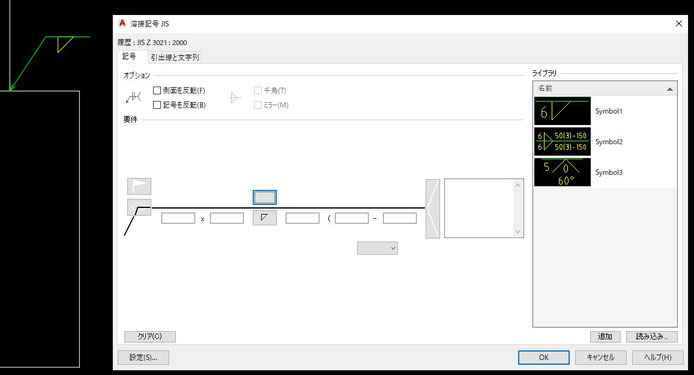Click the second size input field right of the x

(227, 218)
